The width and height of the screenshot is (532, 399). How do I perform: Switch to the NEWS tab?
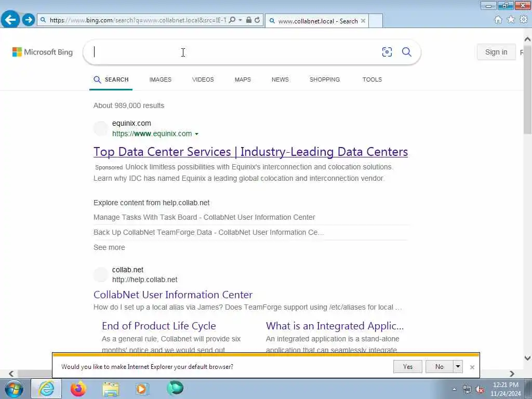280,79
